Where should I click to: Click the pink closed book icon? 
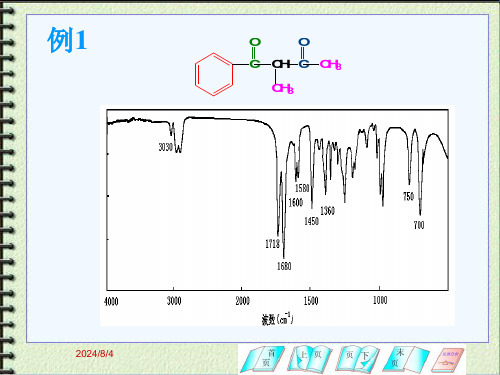pyautogui.click(x=448, y=360)
